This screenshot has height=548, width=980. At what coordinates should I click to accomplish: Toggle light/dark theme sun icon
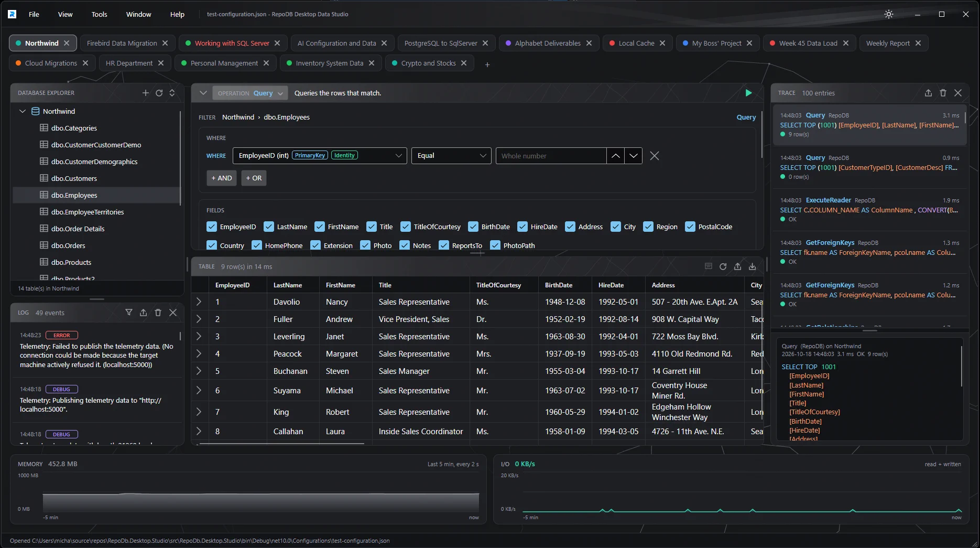[x=889, y=14]
